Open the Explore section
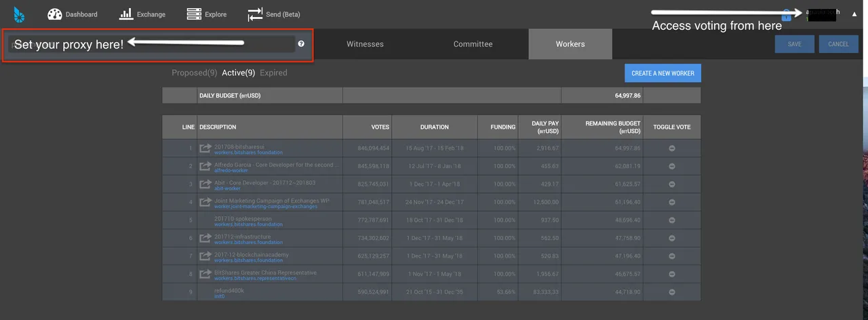 207,14
